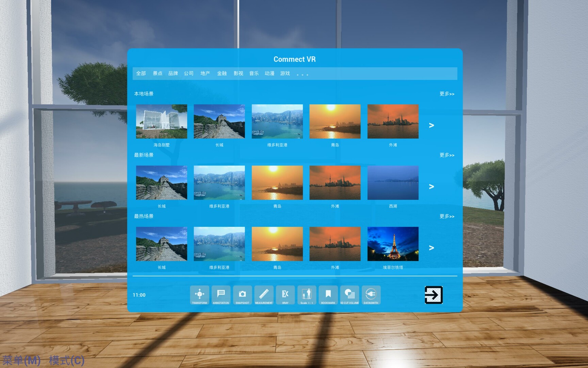Go to the 地产 tab

point(205,73)
